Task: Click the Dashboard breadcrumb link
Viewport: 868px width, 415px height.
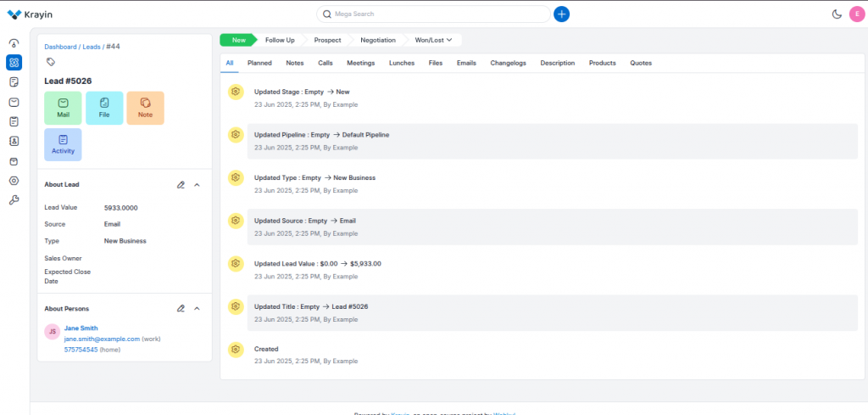Action: pos(60,47)
